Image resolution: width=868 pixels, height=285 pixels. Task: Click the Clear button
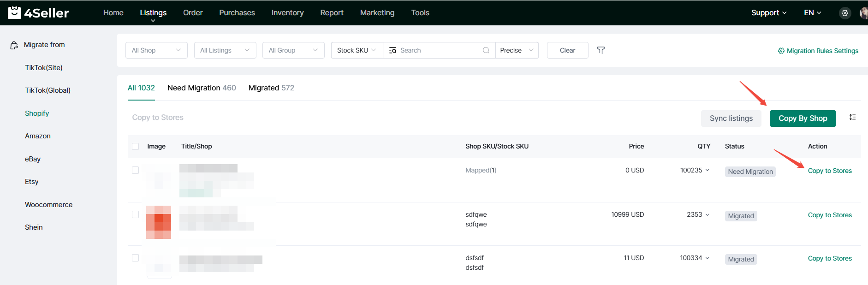point(567,50)
